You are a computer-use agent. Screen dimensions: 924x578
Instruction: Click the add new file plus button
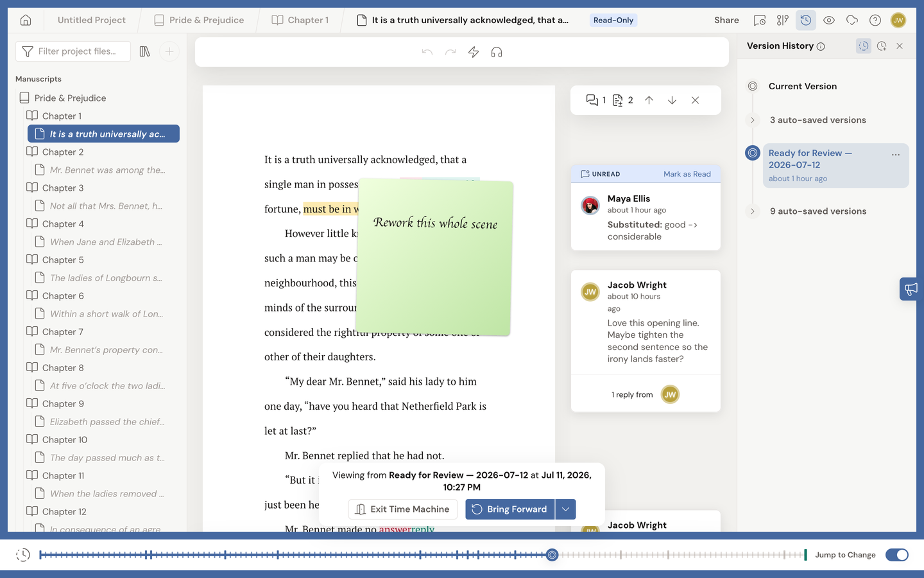tap(169, 51)
